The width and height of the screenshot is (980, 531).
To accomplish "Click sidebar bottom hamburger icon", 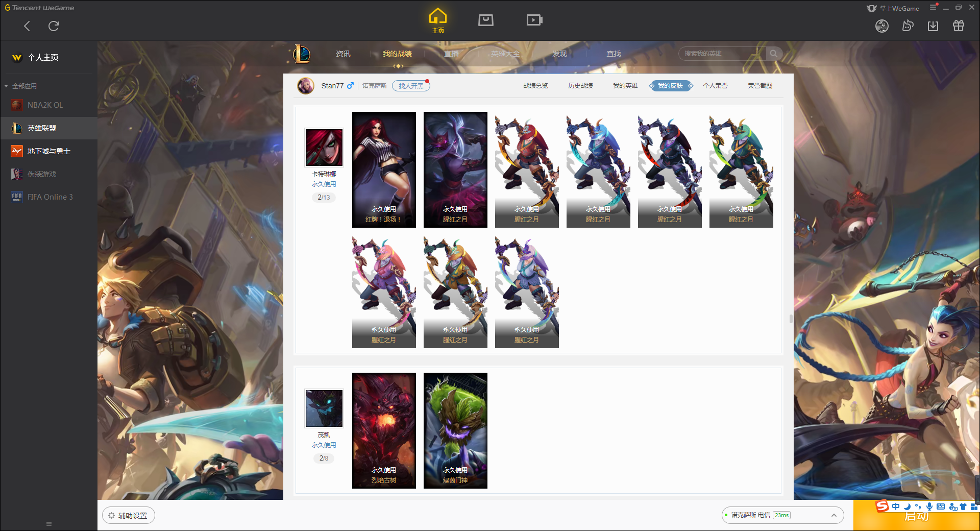I will [49, 524].
